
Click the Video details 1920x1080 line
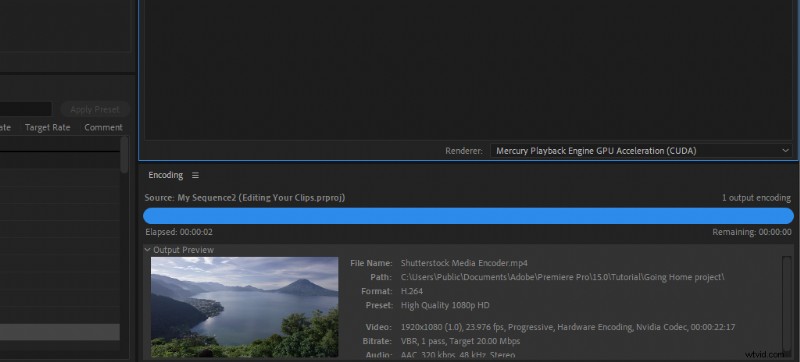click(568, 327)
